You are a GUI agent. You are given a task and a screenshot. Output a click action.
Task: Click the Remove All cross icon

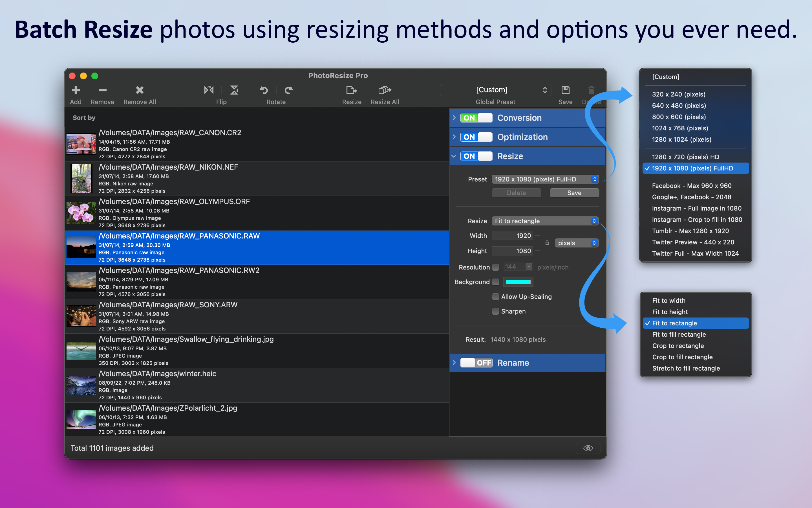click(140, 90)
